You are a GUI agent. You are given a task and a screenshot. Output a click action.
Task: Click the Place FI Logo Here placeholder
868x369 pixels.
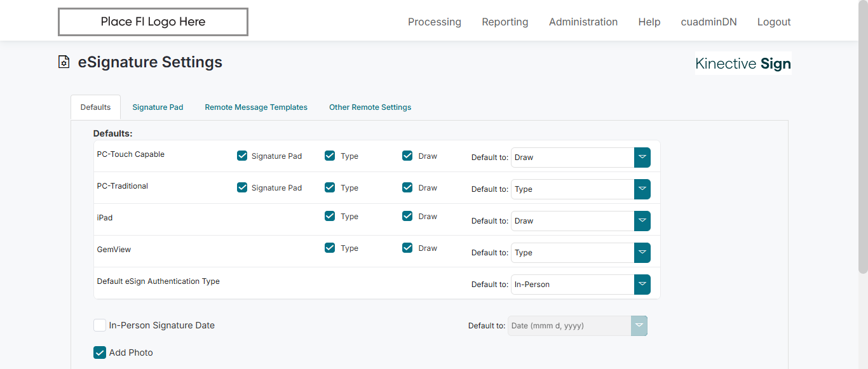point(153,22)
